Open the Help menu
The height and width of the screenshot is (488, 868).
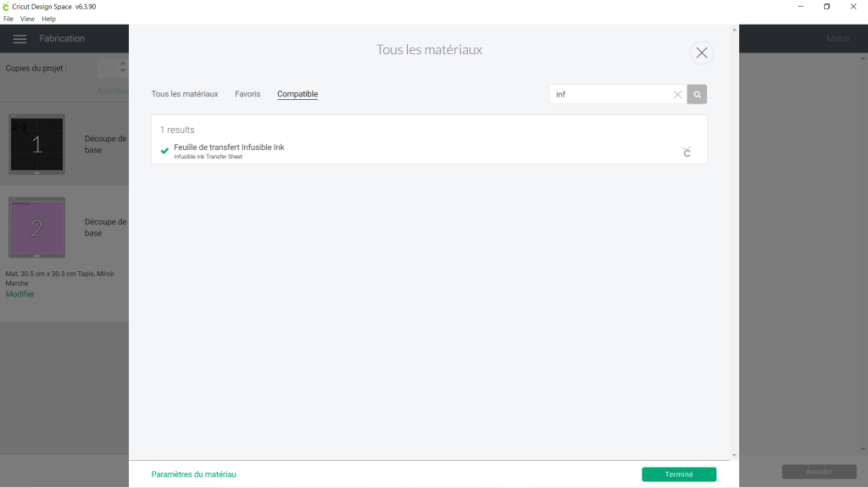(48, 19)
